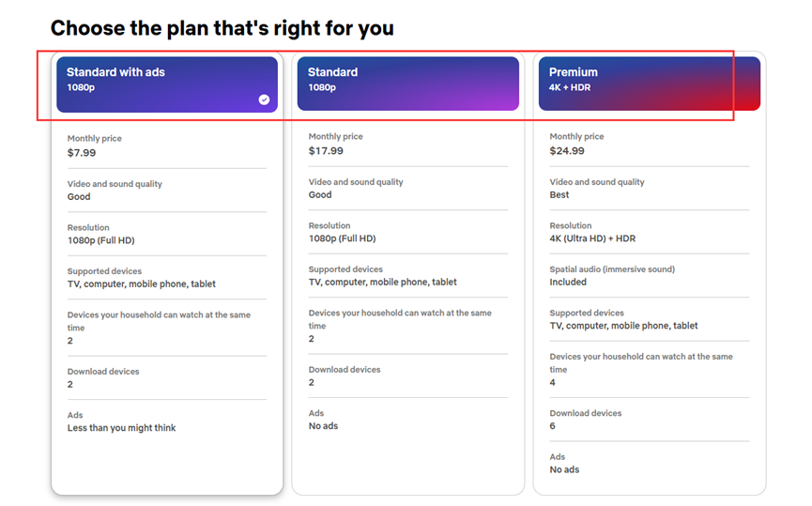Pick the Premium 4K + HDR plan header
812x506 pixels.
point(649,83)
